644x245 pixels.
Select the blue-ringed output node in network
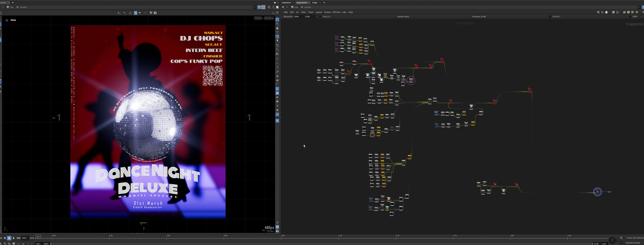click(x=598, y=192)
